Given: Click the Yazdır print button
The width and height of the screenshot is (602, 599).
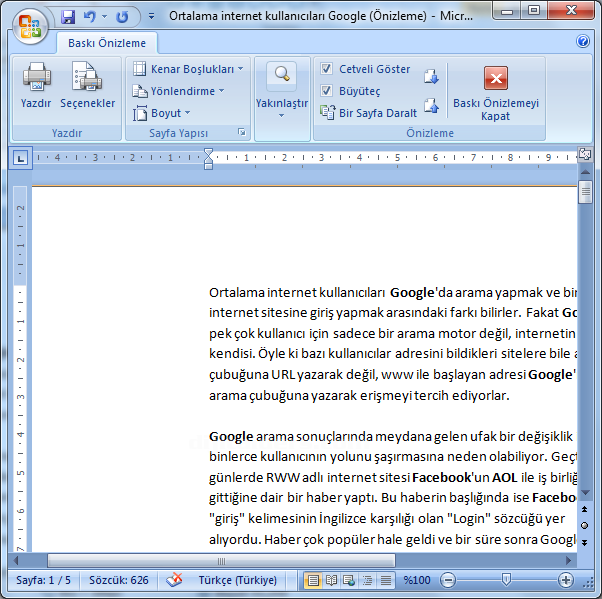Looking at the screenshot, I should pyautogui.click(x=36, y=86).
